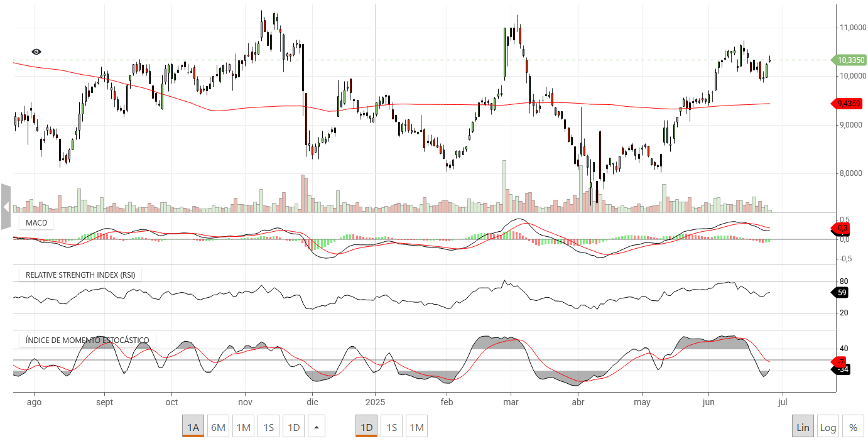Click the jun label on time axis

[708, 402]
